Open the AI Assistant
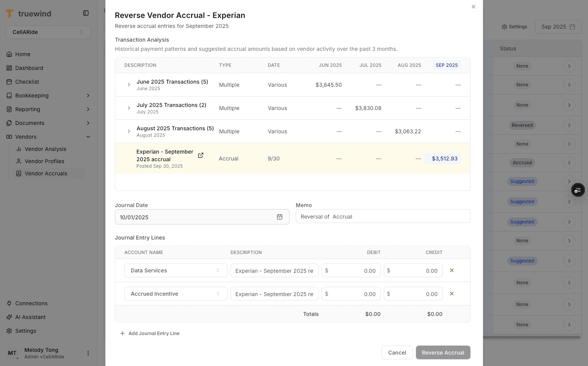Screen dimensions: 588x366 pyautogui.click(x=30, y=317)
